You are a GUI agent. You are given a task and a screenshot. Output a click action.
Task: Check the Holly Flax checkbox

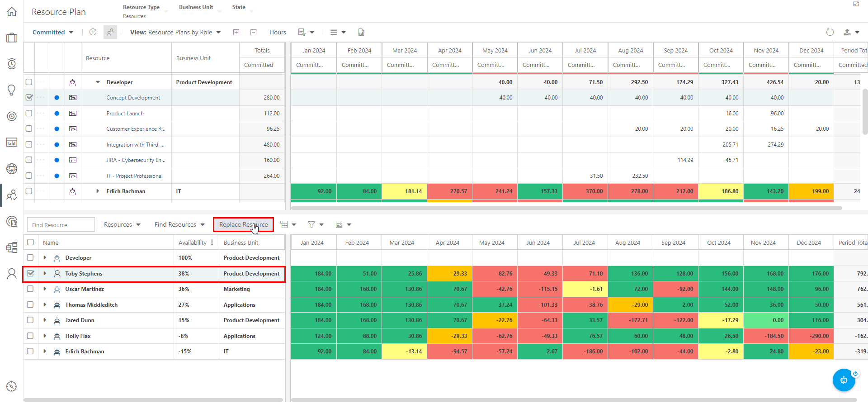click(x=30, y=336)
